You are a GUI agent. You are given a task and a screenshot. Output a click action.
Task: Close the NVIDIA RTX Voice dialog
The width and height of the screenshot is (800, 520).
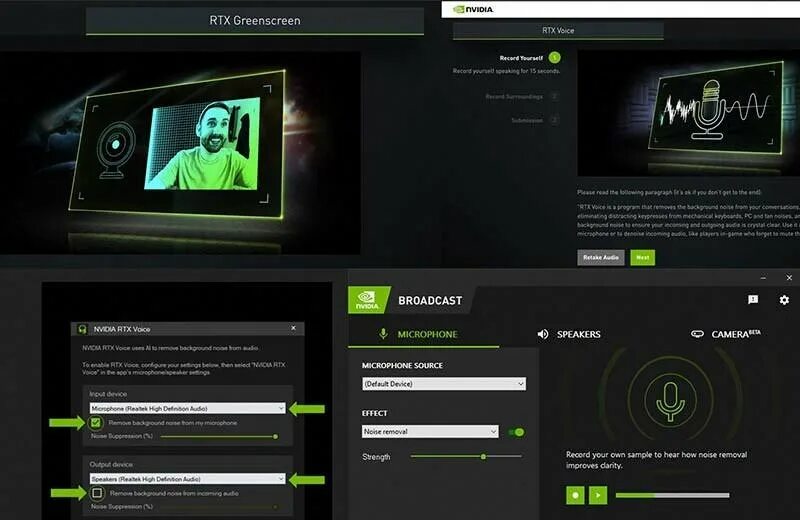(293, 328)
